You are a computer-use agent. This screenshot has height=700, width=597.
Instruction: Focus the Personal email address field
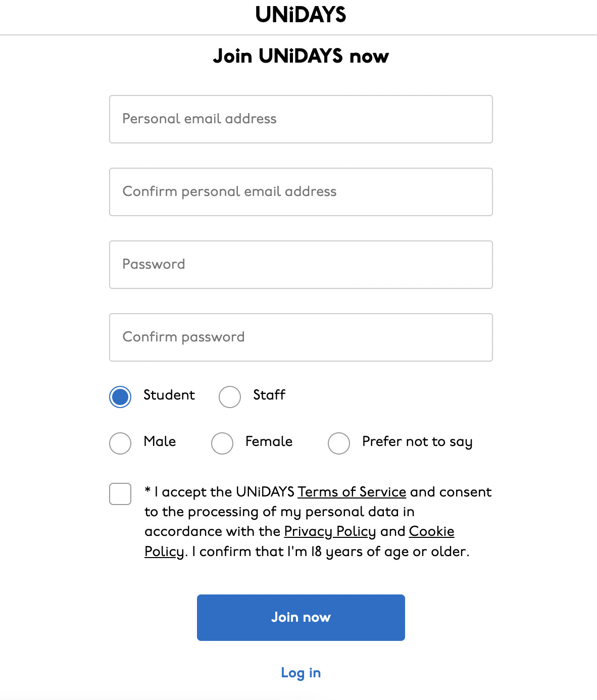(x=301, y=119)
